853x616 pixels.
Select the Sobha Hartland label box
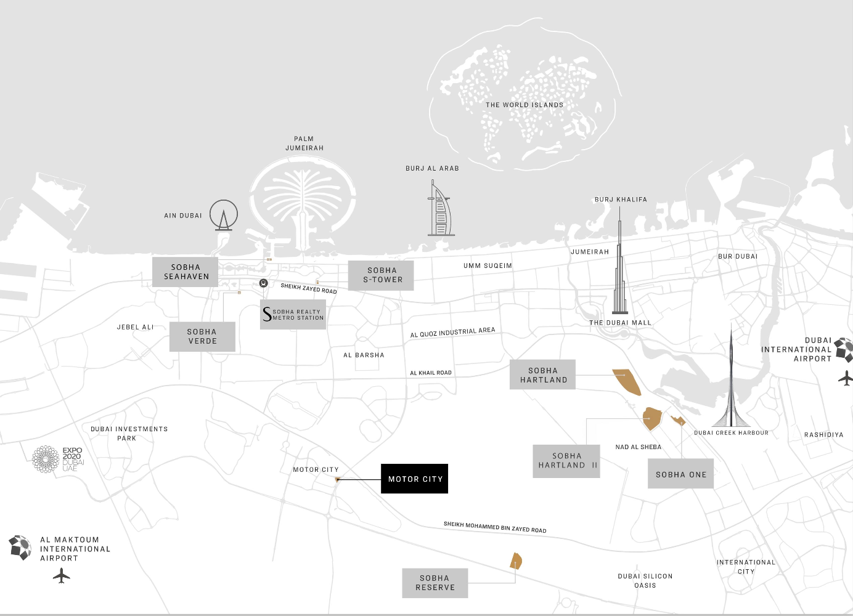[x=543, y=375]
